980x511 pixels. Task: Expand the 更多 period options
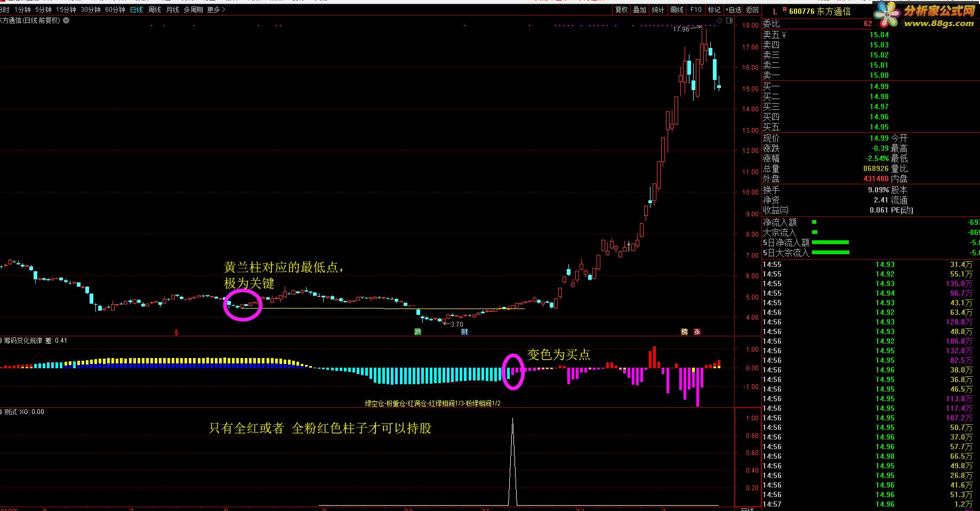tap(216, 10)
